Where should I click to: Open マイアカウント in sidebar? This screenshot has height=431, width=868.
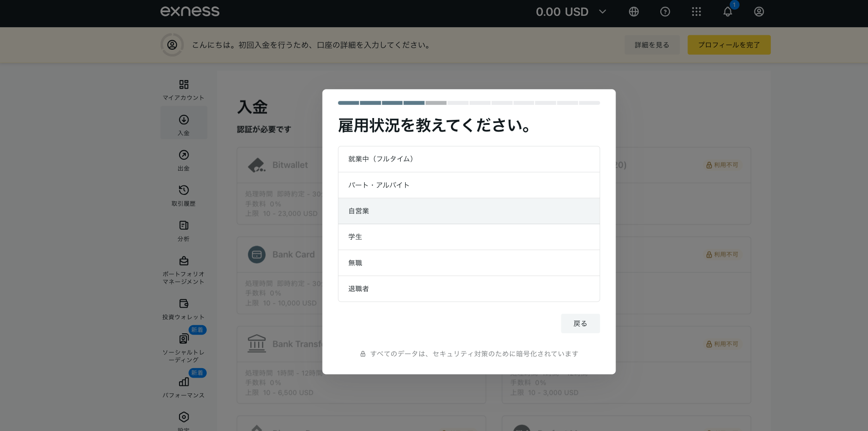(184, 90)
